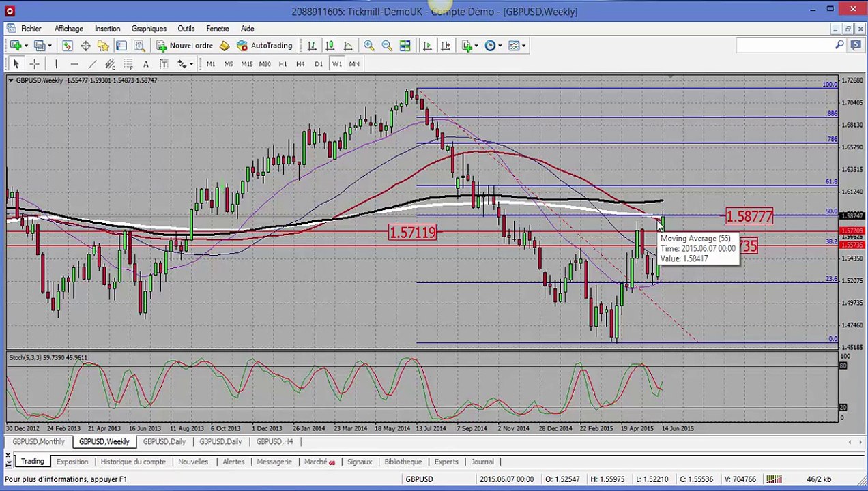
Task: Select the text label T tool
Action: click(x=164, y=64)
